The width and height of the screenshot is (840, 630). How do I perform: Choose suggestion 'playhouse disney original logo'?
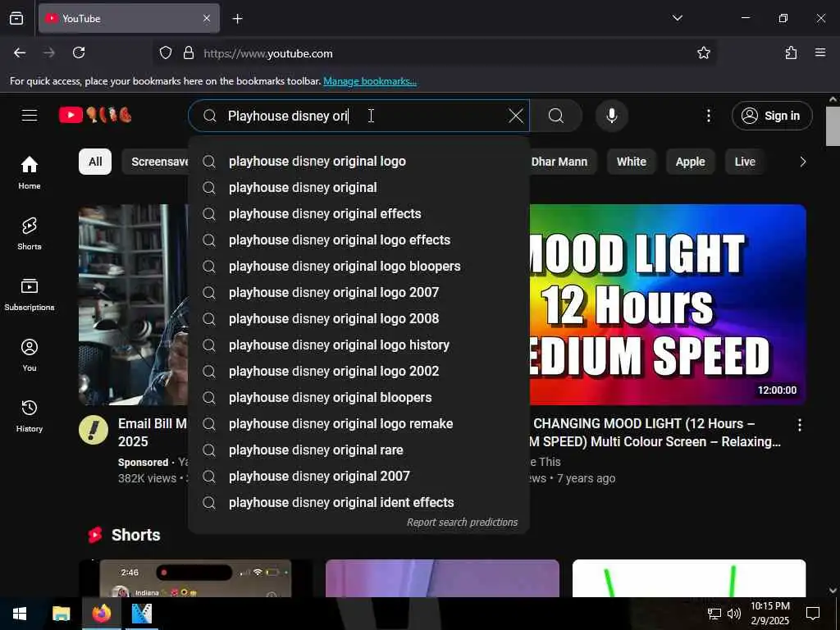pyautogui.click(x=358, y=162)
